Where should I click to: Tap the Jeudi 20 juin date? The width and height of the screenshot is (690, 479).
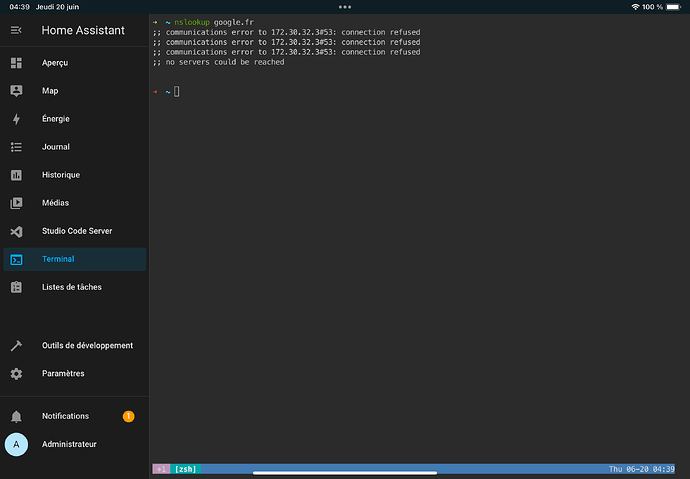coord(58,7)
